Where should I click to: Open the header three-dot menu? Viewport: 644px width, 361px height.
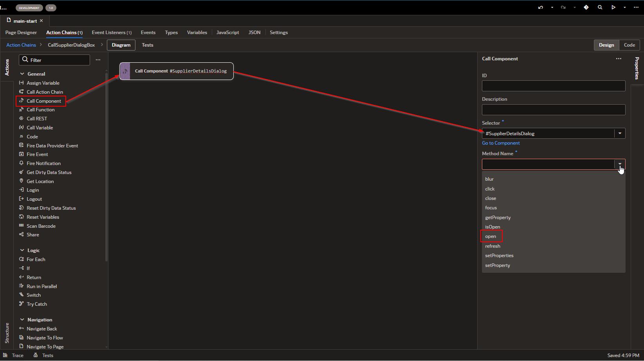click(x=636, y=7)
